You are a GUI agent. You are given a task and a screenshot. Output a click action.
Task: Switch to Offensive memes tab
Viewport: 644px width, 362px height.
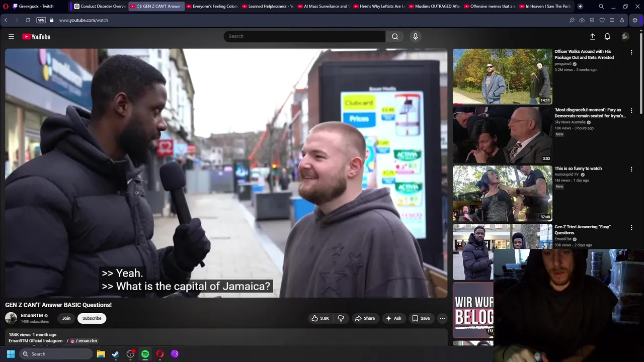tap(490, 7)
